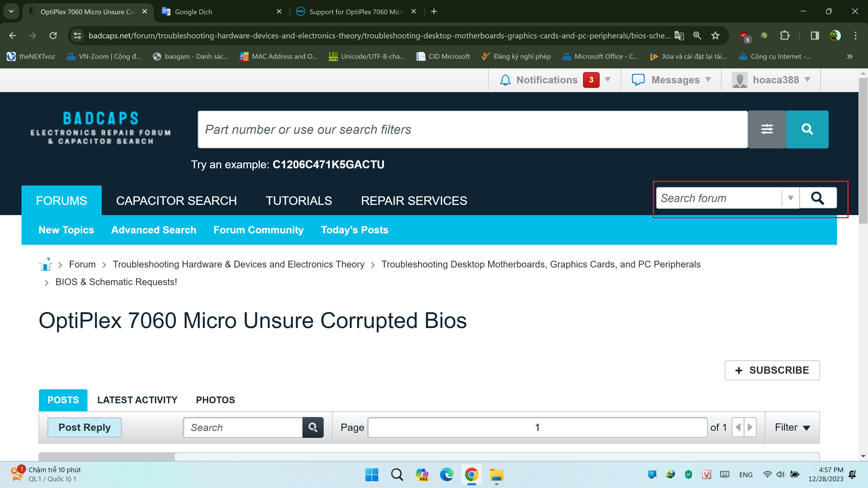Click the home icon in breadcrumb
Viewport: 868px width, 488px height.
[45, 264]
